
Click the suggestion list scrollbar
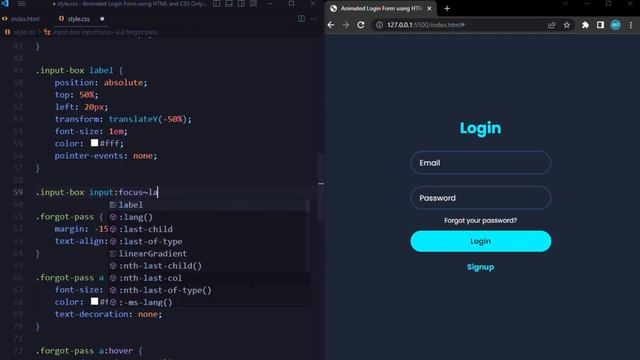tap(308, 237)
